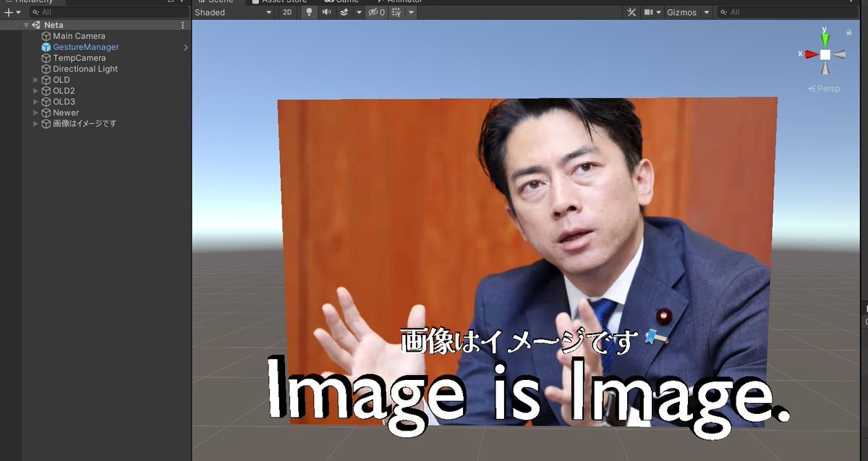Open the dropdown arrow next to Gizmos
Screen dimensions: 868x461
coord(707,12)
